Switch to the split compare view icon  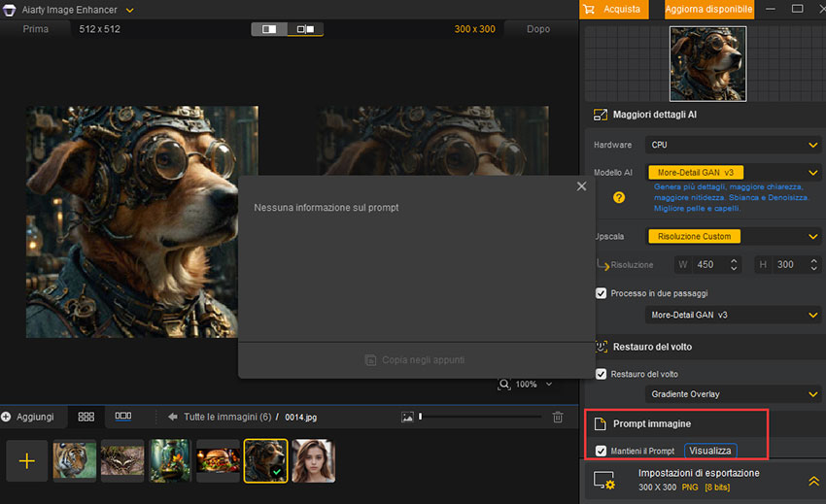(269, 29)
